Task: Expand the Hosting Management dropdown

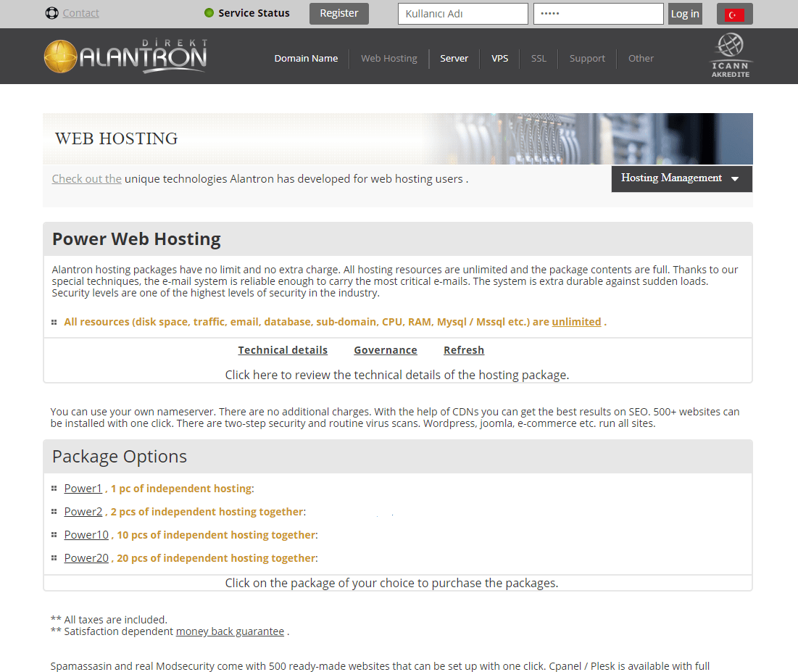Action: pyautogui.click(x=682, y=178)
